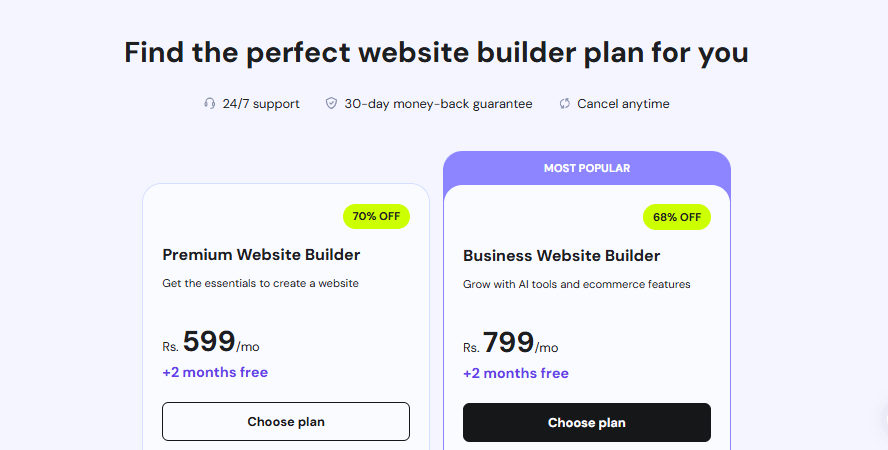
Task: Select the Premium Website Builder title
Action: (x=261, y=254)
